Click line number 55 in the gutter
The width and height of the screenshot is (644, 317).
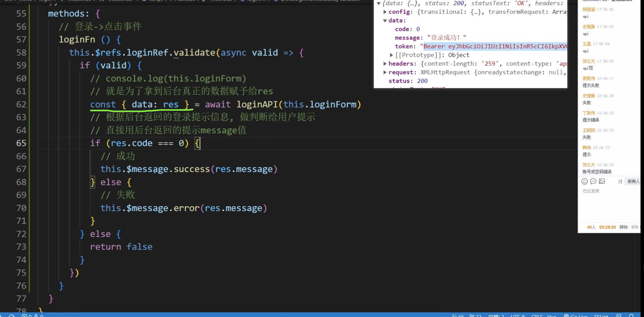coord(21,14)
